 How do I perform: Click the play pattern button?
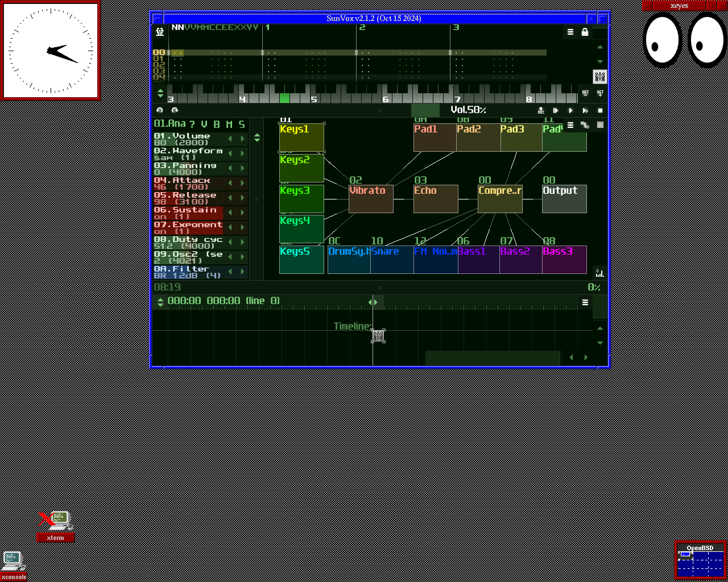(x=585, y=111)
